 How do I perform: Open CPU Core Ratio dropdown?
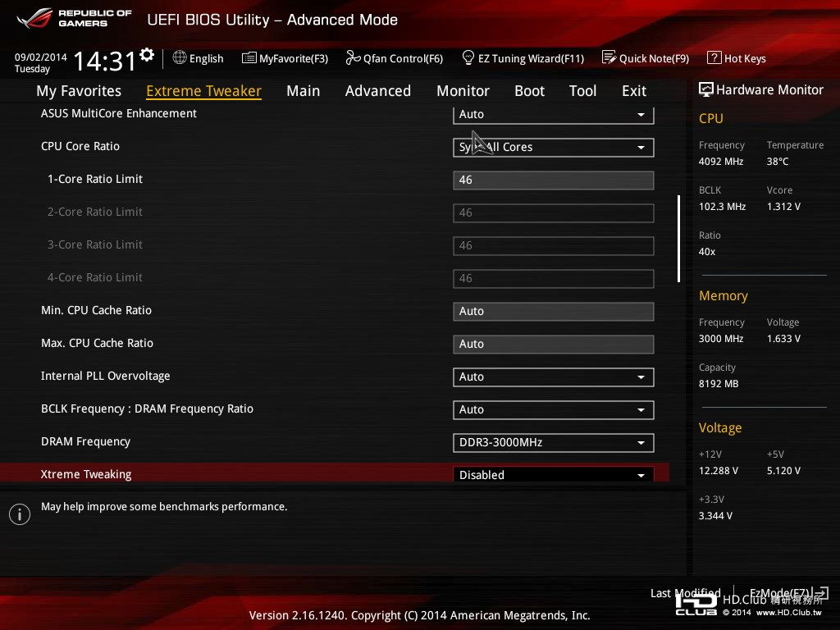(554, 148)
